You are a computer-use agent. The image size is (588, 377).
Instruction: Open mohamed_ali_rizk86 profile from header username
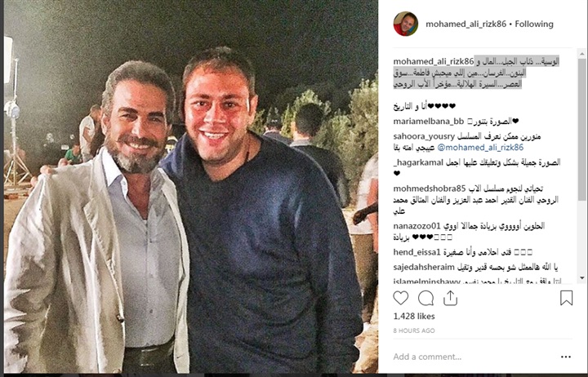pyautogui.click(x=465, y=24)
